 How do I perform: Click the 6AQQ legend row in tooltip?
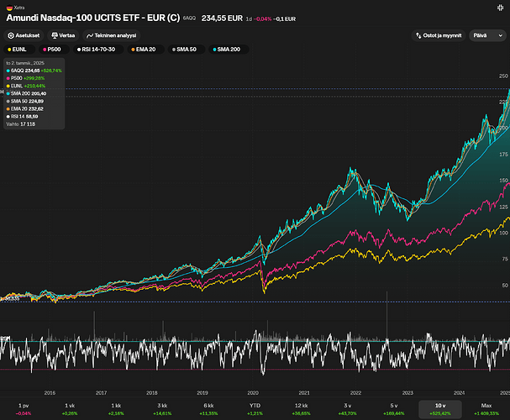point(34,71)
